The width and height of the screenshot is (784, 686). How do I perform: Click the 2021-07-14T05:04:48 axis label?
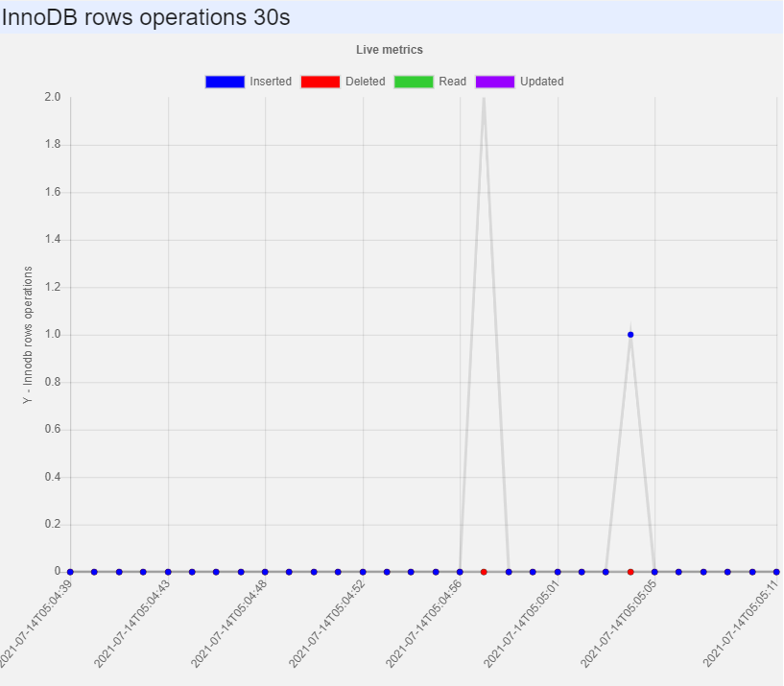point(229,624)
